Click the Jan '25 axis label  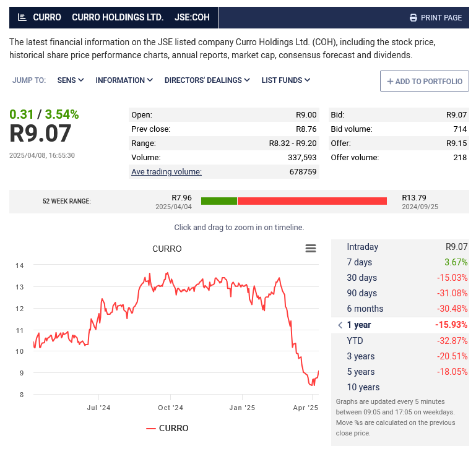pyautogui.click(x=242, y=408)
